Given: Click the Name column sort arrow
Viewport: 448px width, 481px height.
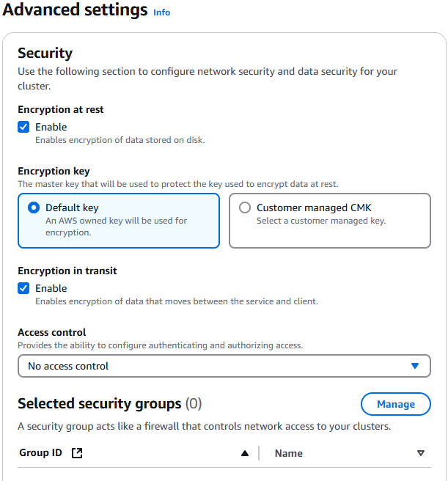Looking at the screenshot, I should pyautogui.click(x=420, y=454).
